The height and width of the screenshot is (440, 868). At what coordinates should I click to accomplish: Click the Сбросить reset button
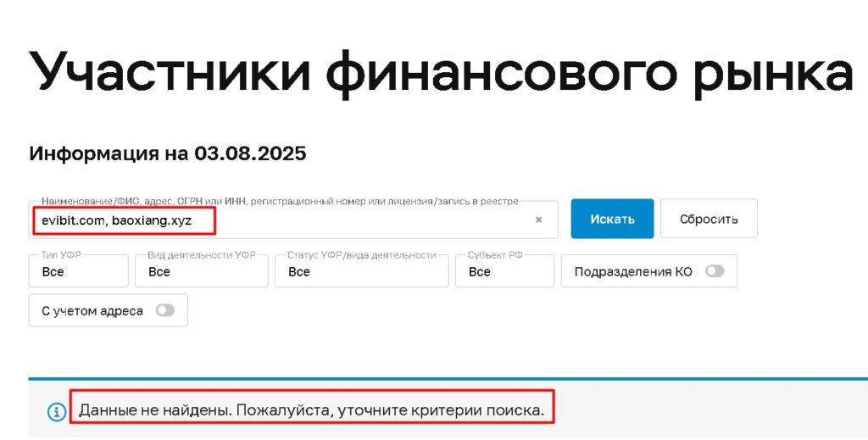[x=709, y=219]
